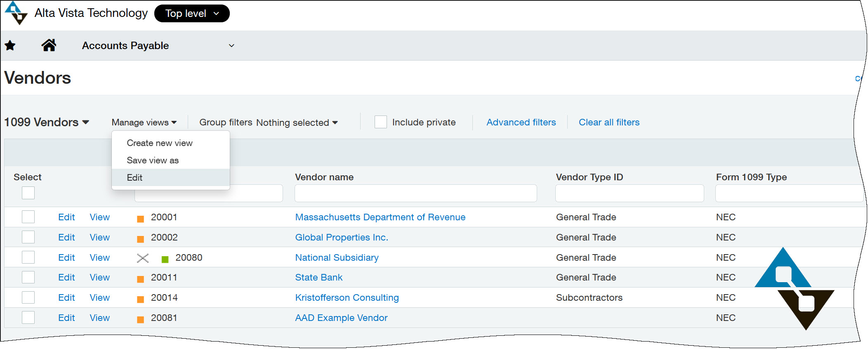Open National Subsidiary vendor link
The width and height of the screenshot is (868, 349).
337,257
